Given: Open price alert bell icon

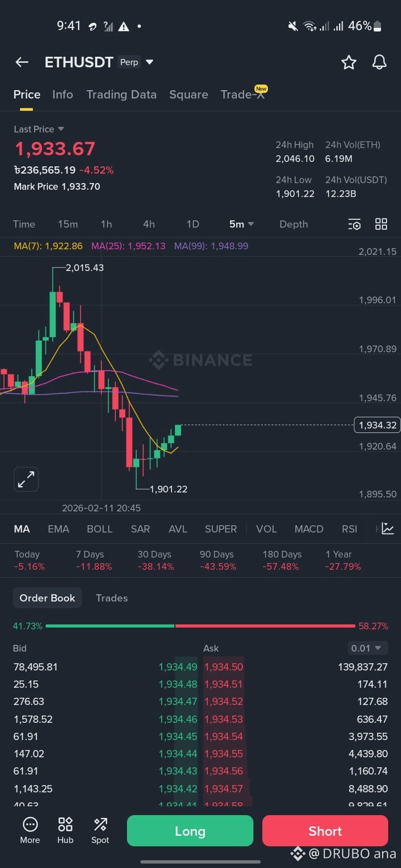Looking at the screenshot, I should point(379,62).
